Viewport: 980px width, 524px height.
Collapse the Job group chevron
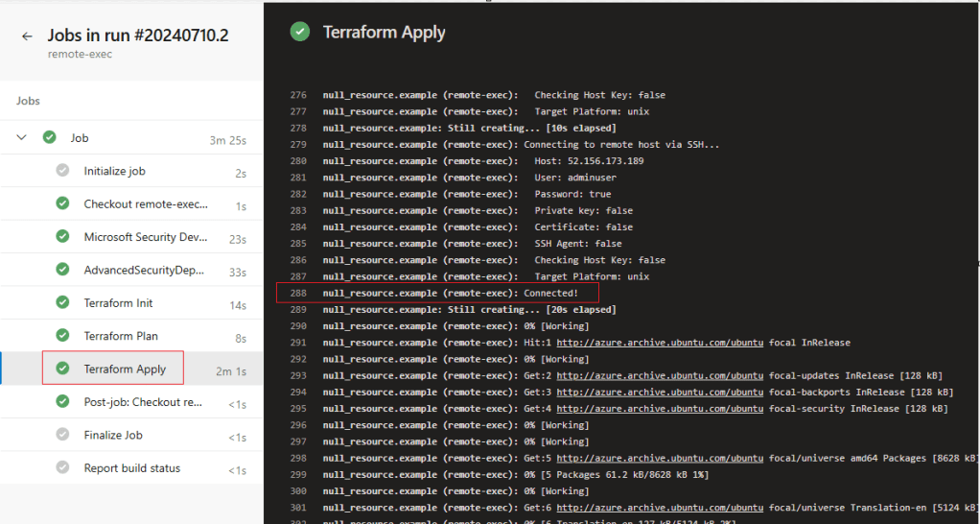tap(22, 138)
